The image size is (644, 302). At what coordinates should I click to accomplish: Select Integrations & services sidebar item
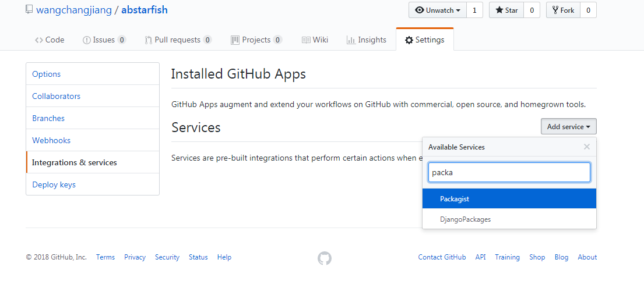coord(93,162)
